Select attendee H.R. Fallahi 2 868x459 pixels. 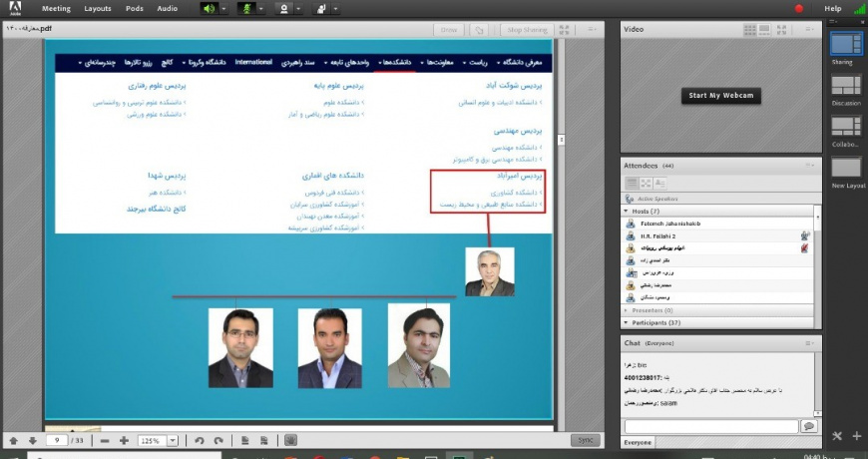717,235
